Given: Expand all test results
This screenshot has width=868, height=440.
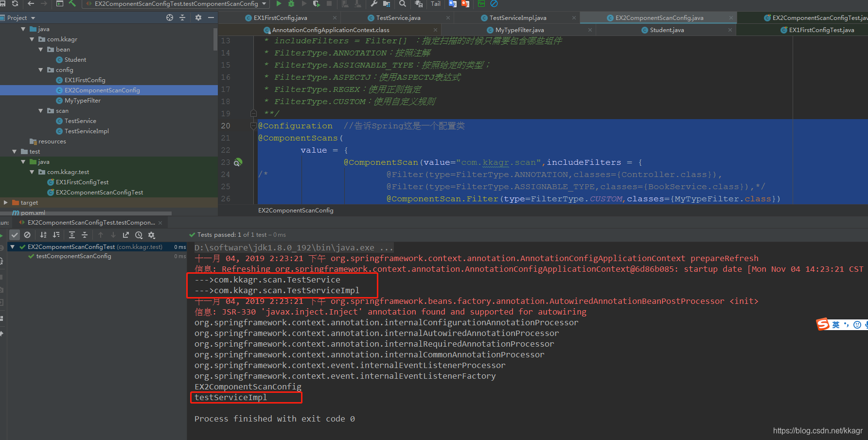Looking at the screenshot, I should coord(72,235).
